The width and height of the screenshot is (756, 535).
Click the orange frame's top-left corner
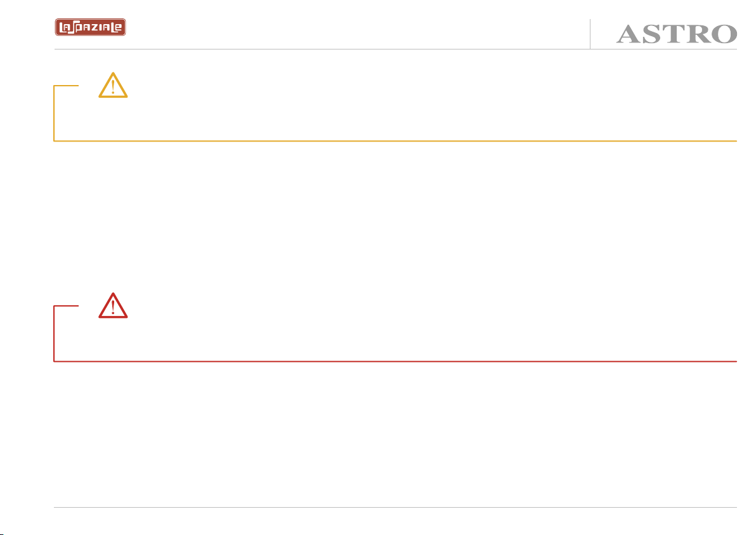point(55,86)
